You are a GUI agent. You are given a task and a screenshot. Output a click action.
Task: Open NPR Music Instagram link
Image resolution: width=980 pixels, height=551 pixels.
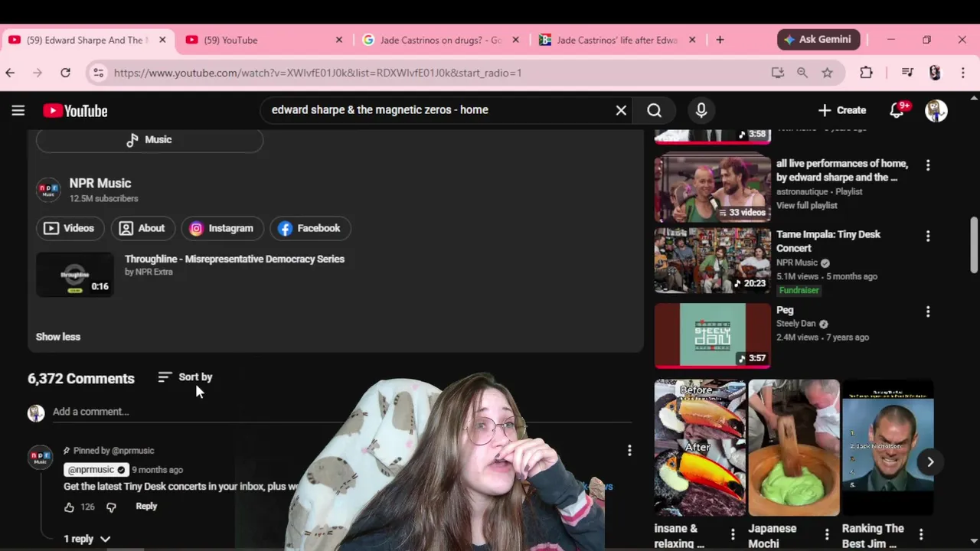(222, 228)
